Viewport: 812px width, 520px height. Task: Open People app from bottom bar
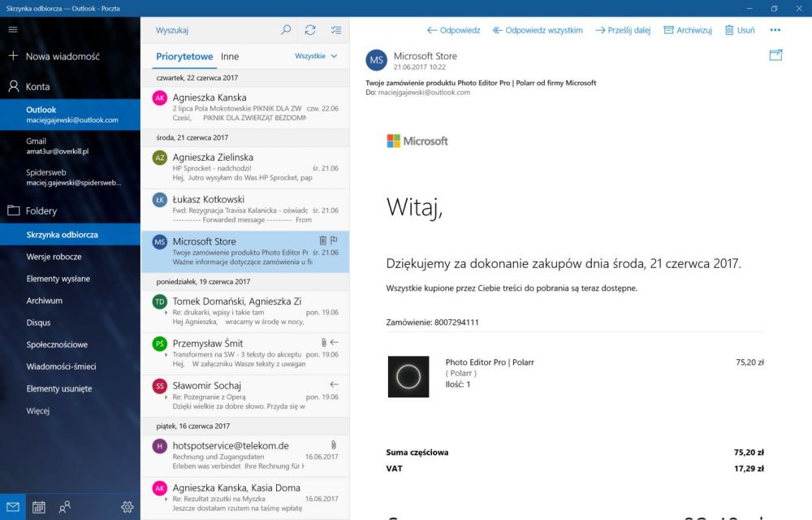(x=65, y=507)
